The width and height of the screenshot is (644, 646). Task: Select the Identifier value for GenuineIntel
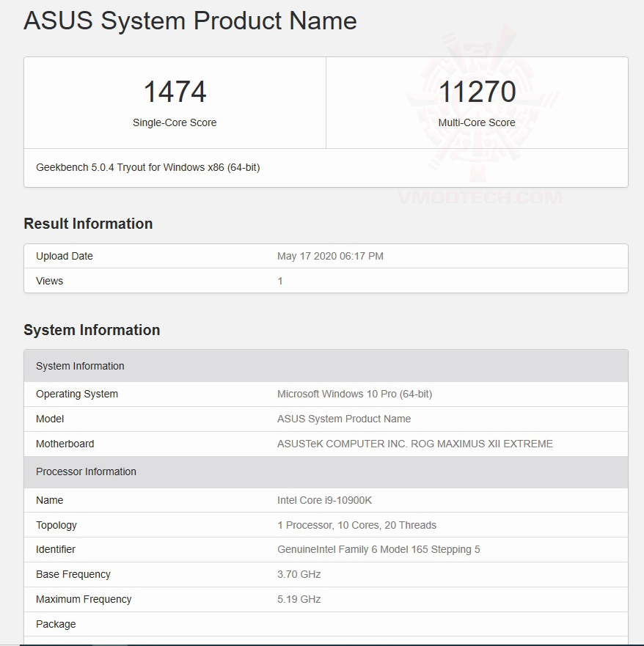pos(378,549)
